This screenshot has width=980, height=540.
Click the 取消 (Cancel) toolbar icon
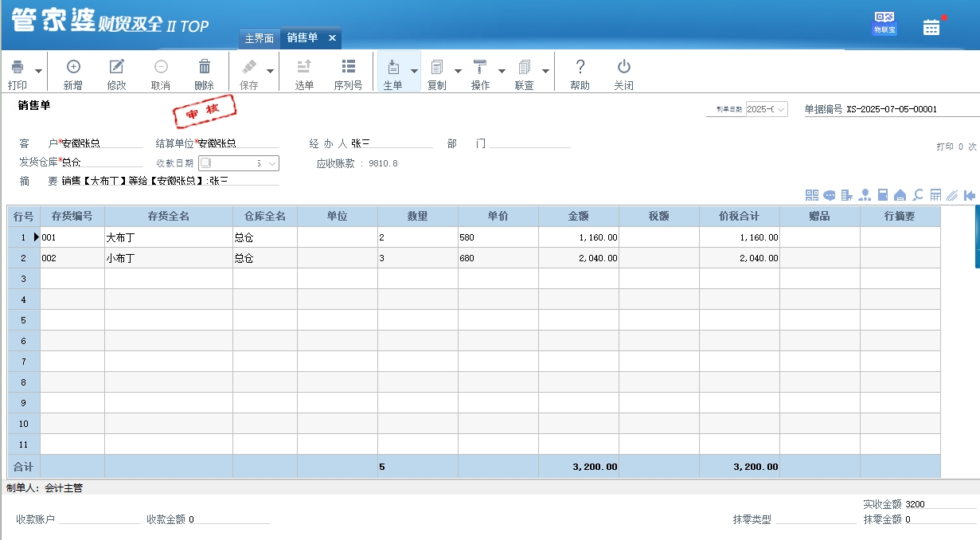pos(161,67)
